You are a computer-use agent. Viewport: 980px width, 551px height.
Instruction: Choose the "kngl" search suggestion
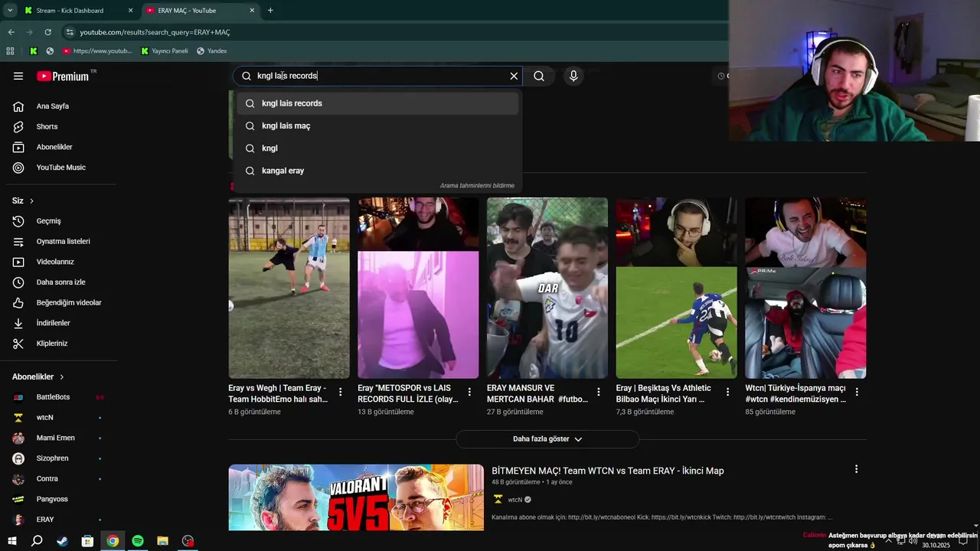[377, 148]
